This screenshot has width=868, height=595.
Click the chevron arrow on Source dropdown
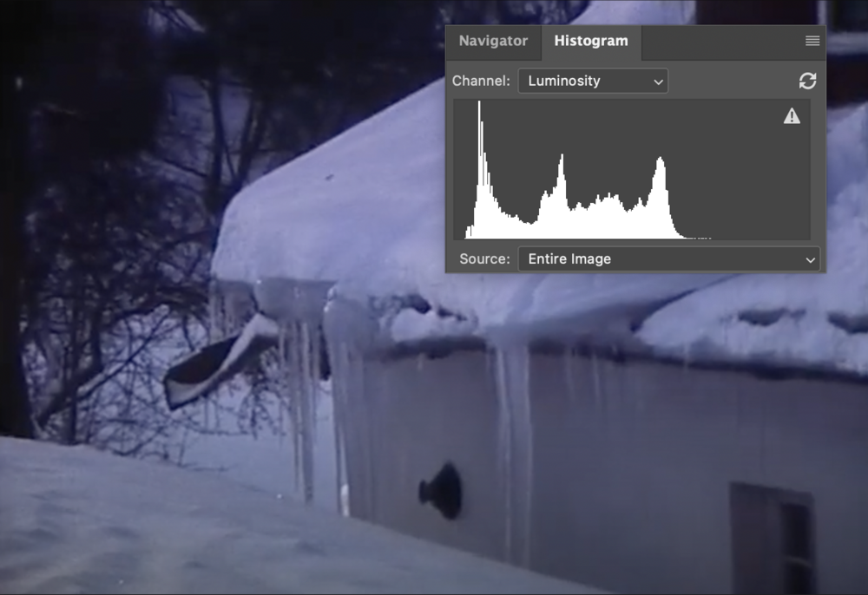coord(810,259)
